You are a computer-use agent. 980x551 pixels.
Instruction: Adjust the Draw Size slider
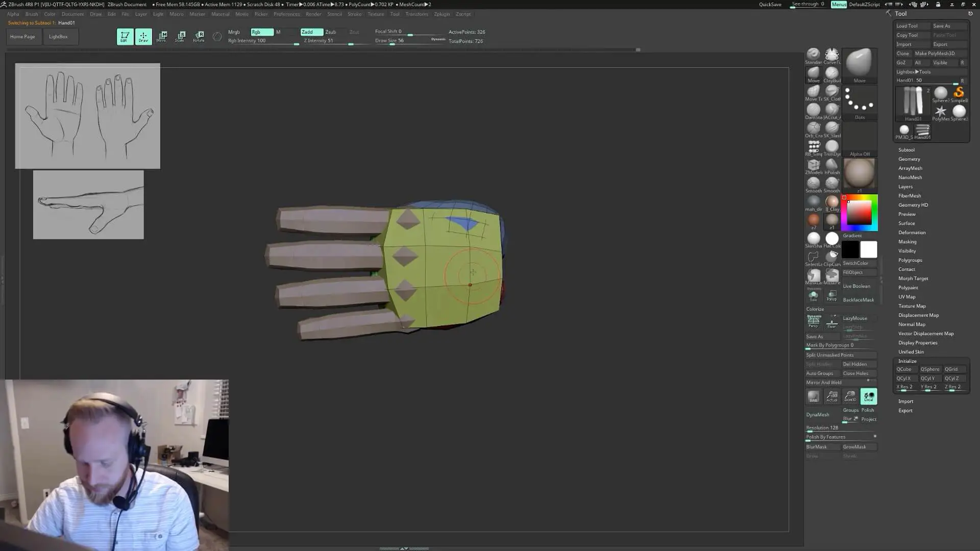(410, 41)
